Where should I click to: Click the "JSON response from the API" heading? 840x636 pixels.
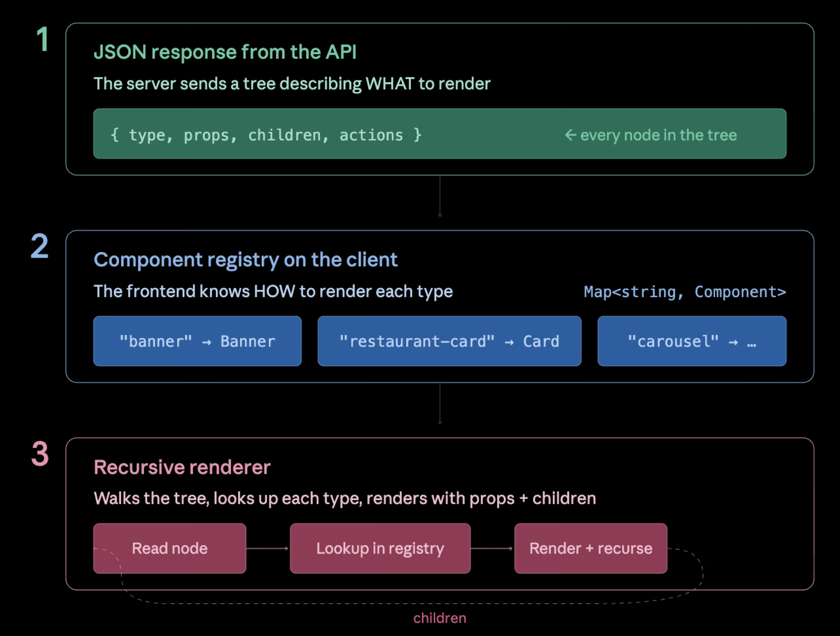225,52
